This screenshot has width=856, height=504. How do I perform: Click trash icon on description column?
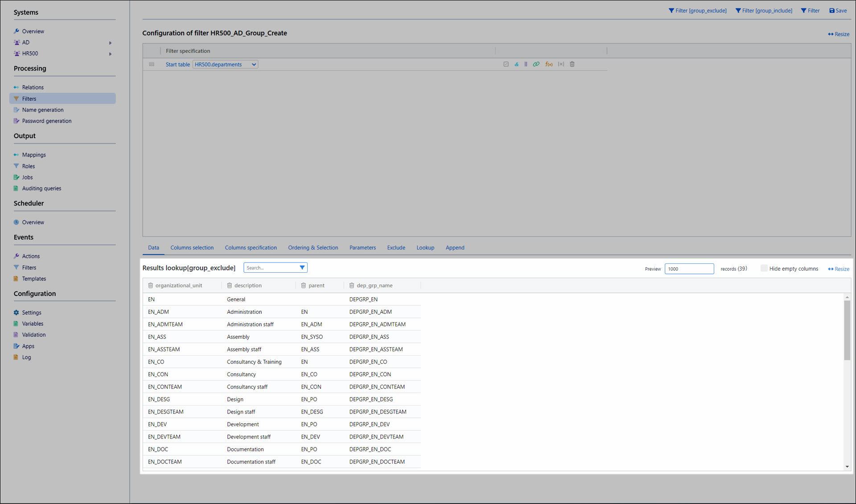[x=230, y=286]
